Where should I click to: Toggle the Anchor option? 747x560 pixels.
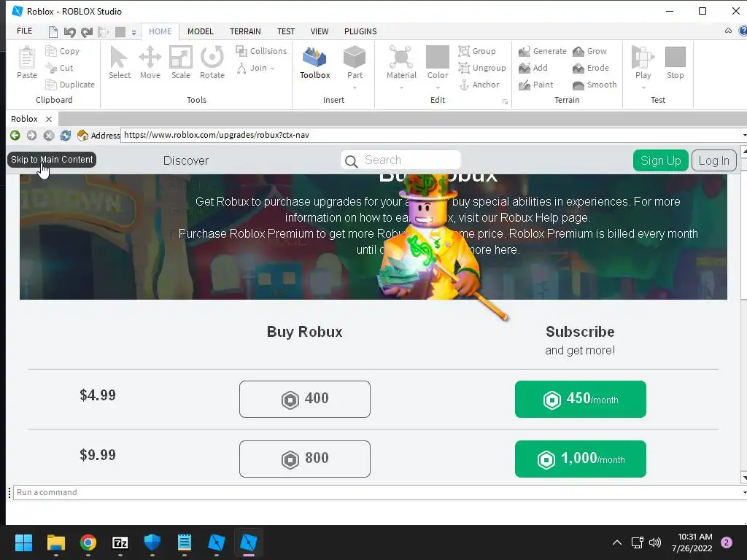pos(479,85)
